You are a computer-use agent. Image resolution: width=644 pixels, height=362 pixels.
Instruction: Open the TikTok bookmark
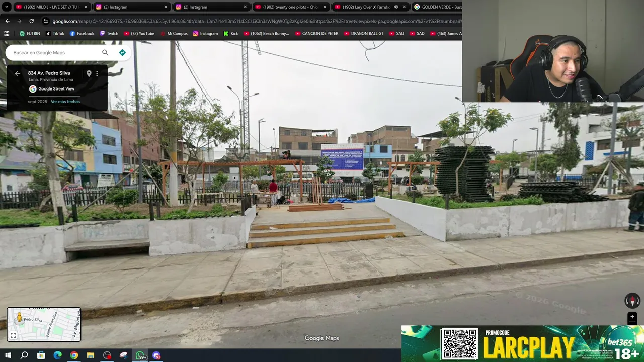[x=55, y=33]
